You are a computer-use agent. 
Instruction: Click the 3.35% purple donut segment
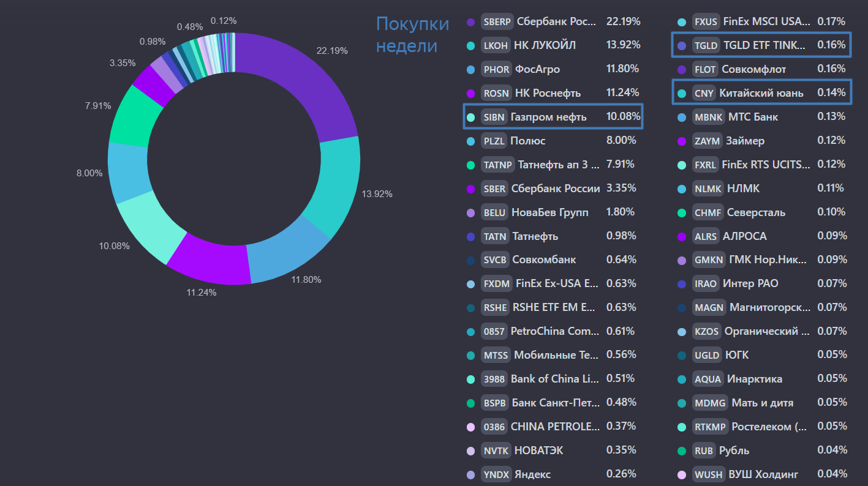coord(155,84)
